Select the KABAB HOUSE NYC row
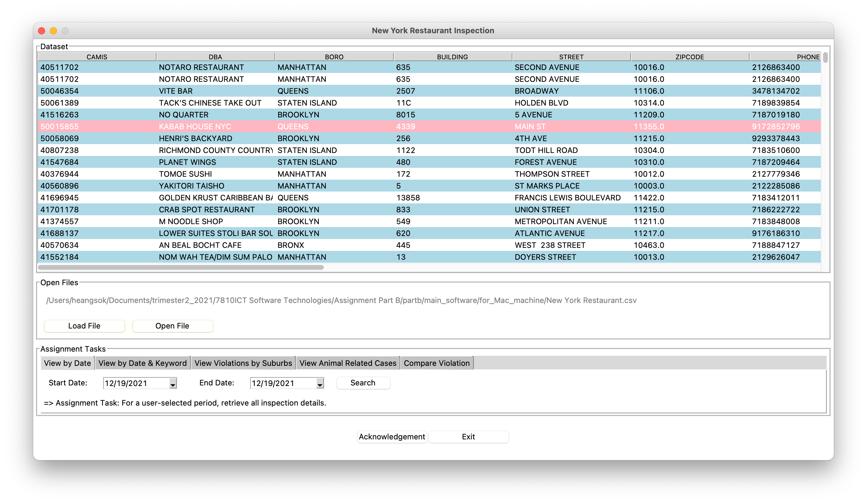The height and width of the screenshot is (504, 867). pos(429,127)
